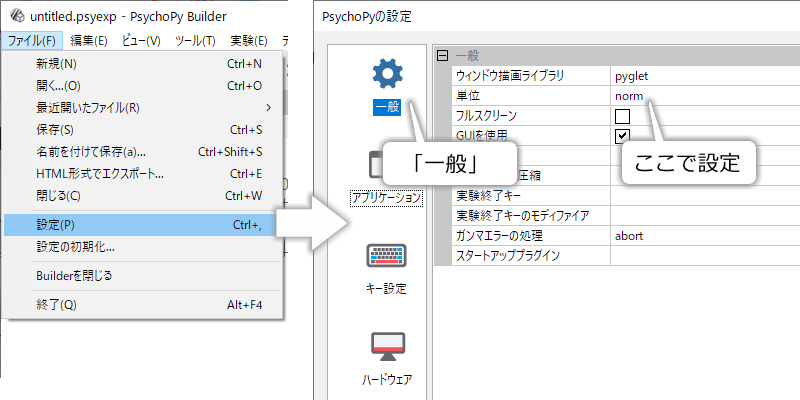Edit the ガンマエラーの処理 value abort
Image resolution: width=800 pixels, height=400 pixels.
pyautogui.click(x=705, y=236)
